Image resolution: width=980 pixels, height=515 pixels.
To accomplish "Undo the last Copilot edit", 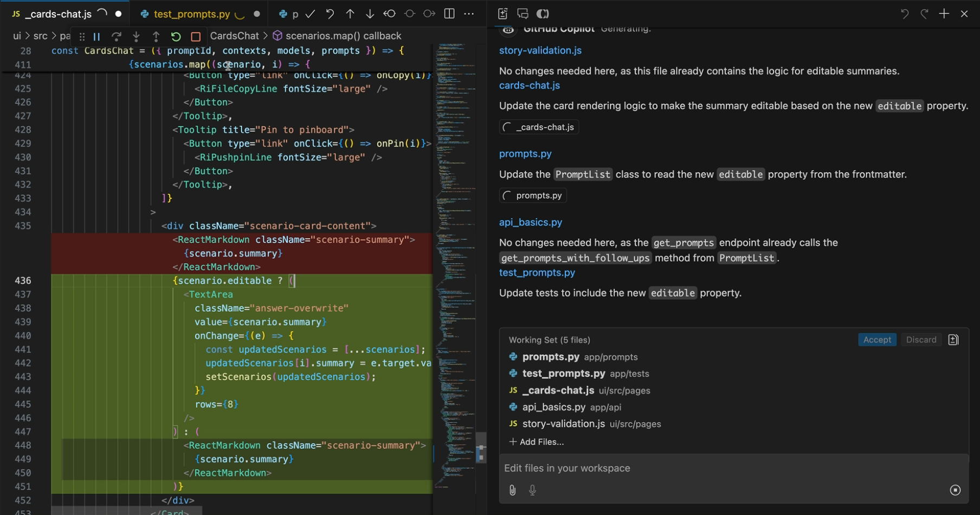I will [x=904, y=14].
